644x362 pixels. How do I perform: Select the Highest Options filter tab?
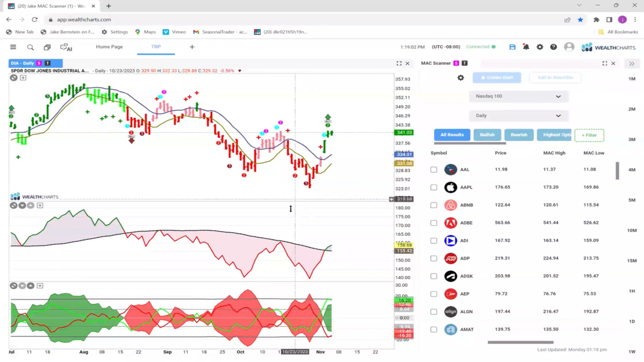pos(554,135)
